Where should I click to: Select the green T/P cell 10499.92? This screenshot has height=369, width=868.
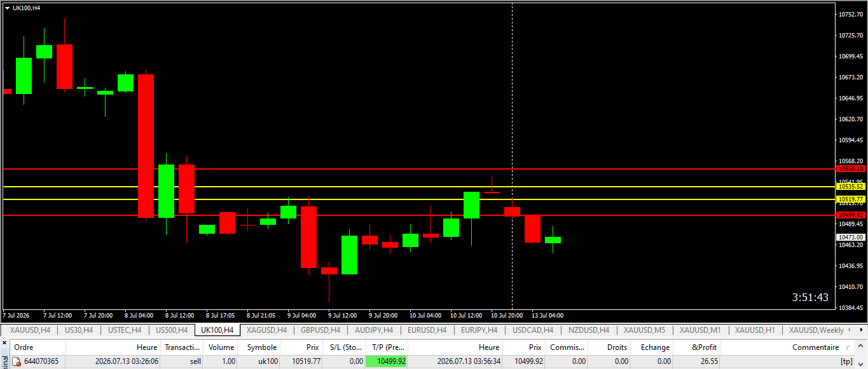(x=386, y=361)
